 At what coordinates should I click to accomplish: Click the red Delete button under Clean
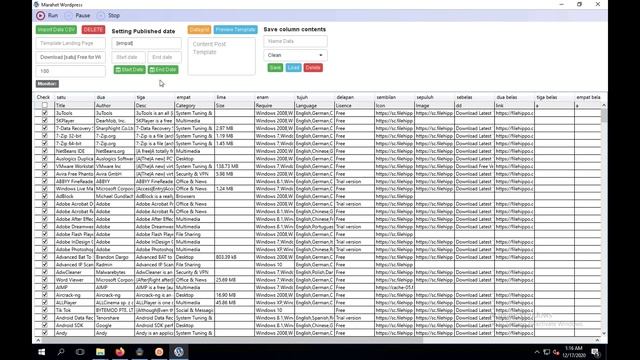[x=313, y=68]
